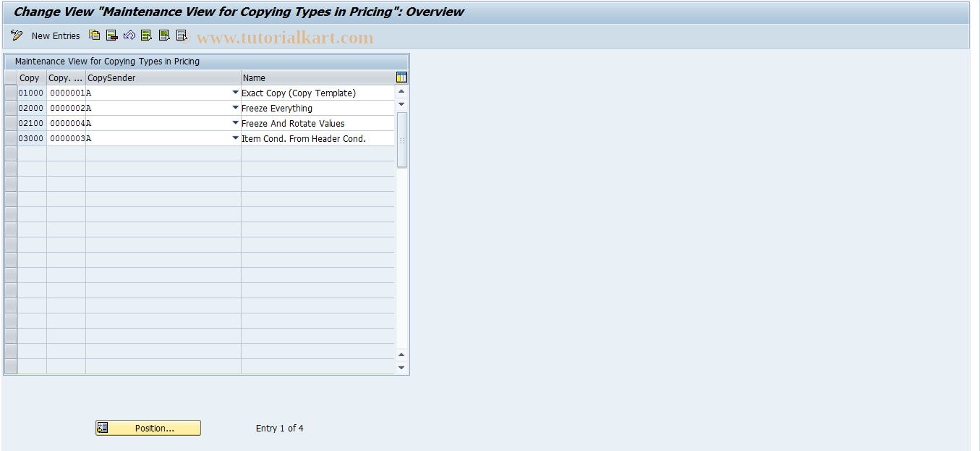Click the Copy As toolbar icon
980x451 pixels.
(x=95, y=35)
